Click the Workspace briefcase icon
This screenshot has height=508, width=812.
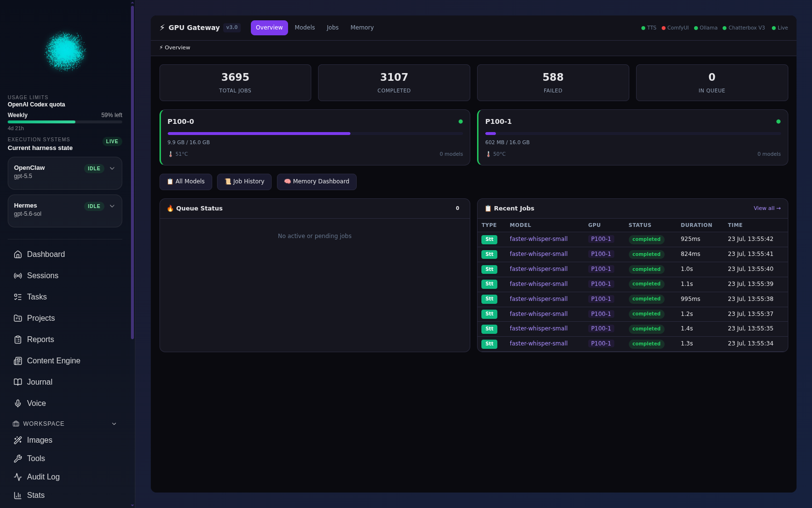pos(16,424)
